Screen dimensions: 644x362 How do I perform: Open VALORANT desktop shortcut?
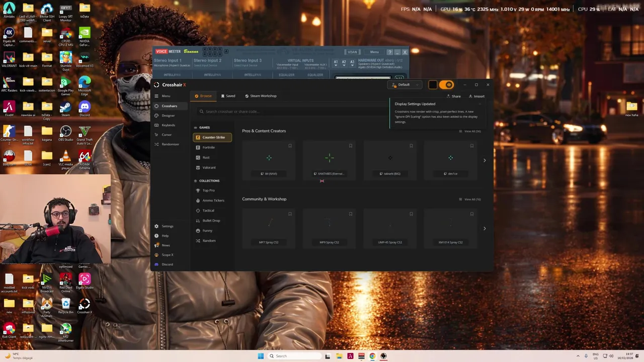point(9,60)
